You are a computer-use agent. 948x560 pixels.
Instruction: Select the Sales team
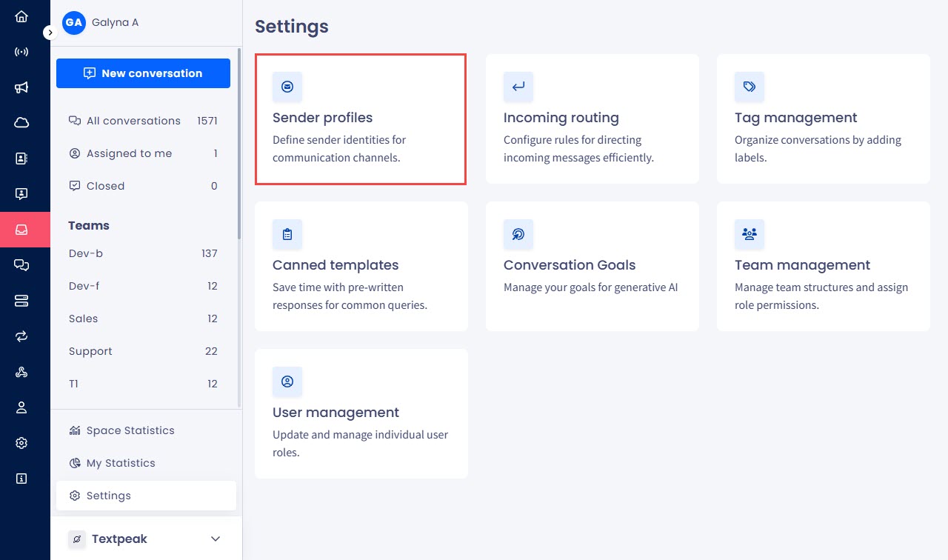click(143, 319)
